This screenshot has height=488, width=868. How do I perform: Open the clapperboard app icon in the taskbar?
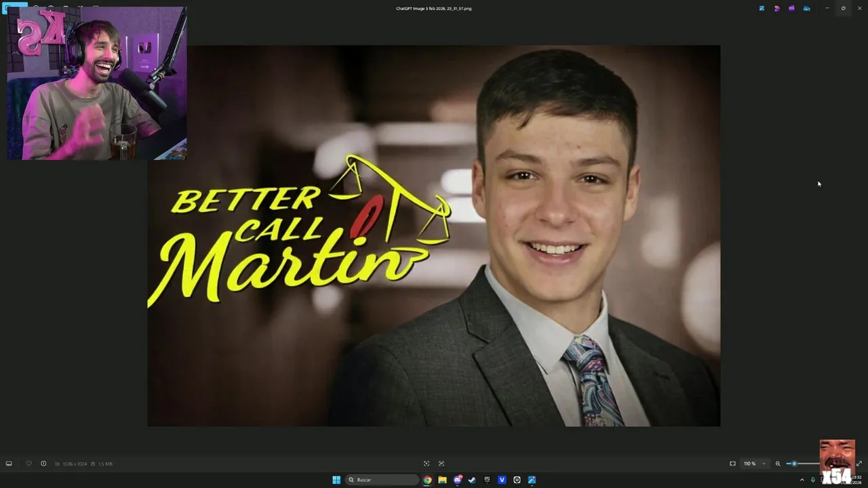point(487,480)
